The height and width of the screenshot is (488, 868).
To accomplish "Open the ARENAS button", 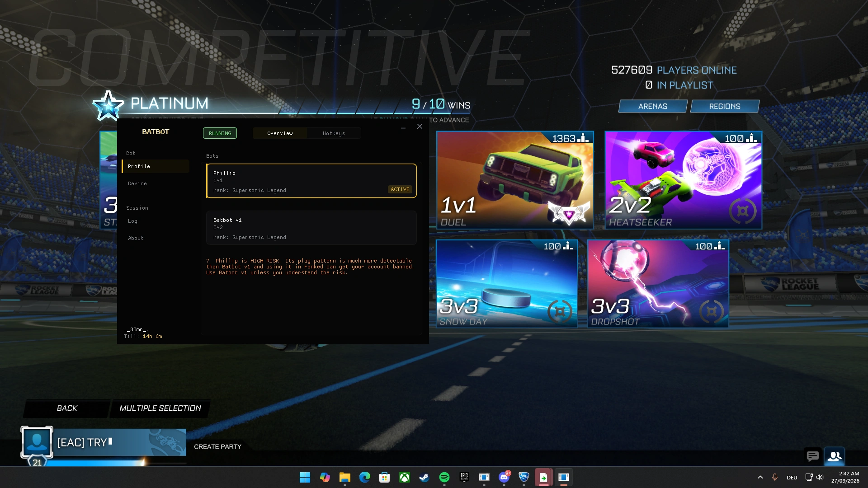I will (x=653, y=106).
